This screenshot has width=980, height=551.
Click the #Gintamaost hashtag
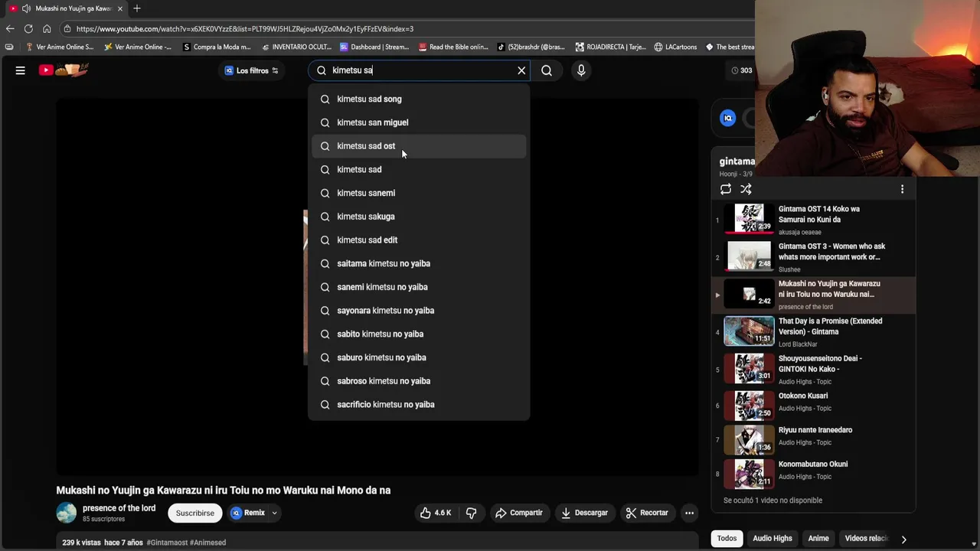[167, 543]
